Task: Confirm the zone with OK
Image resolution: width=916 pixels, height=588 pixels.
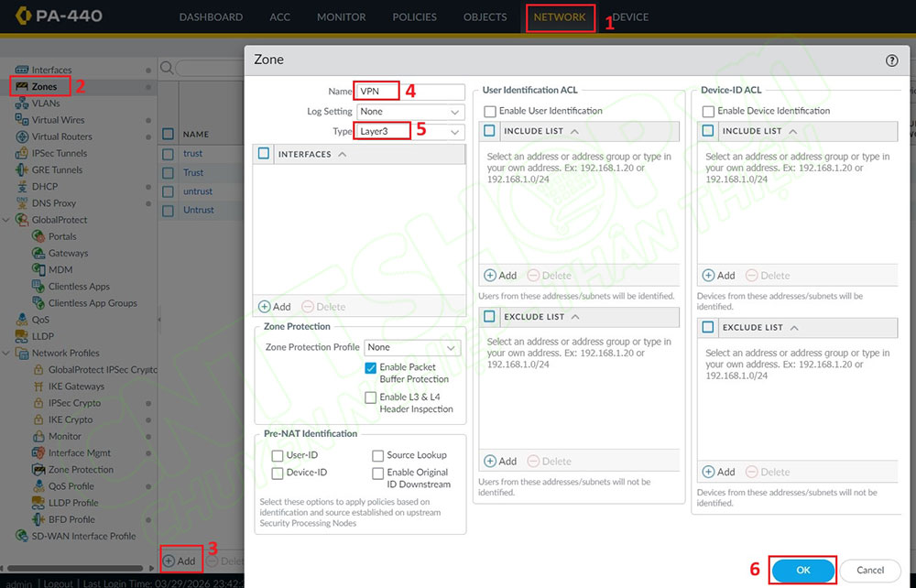Action: 803,571
